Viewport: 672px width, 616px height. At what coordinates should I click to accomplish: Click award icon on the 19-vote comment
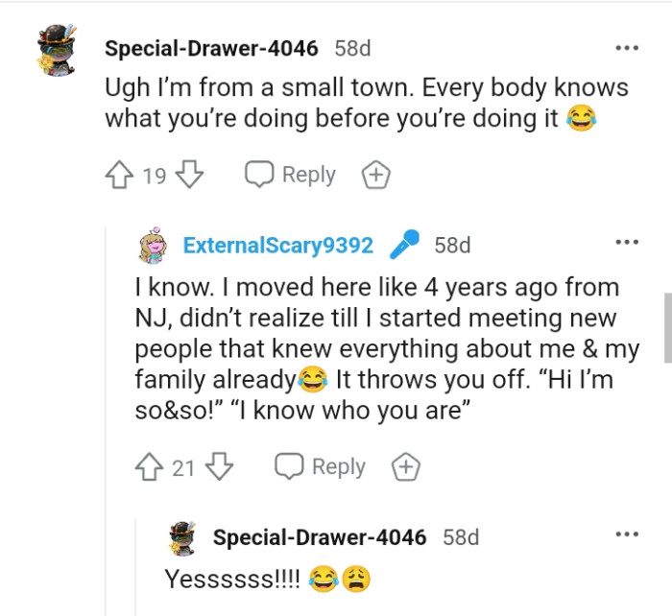(375, 176)
